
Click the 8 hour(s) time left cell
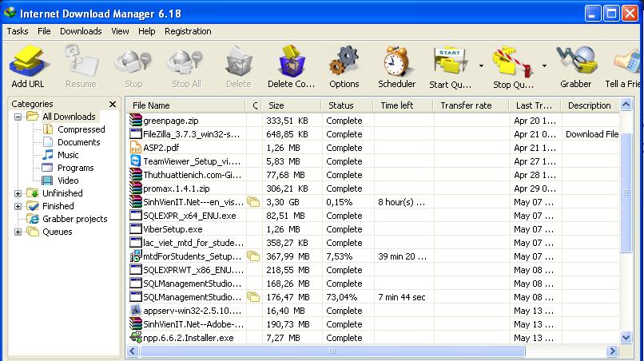[x=402, y=202]
